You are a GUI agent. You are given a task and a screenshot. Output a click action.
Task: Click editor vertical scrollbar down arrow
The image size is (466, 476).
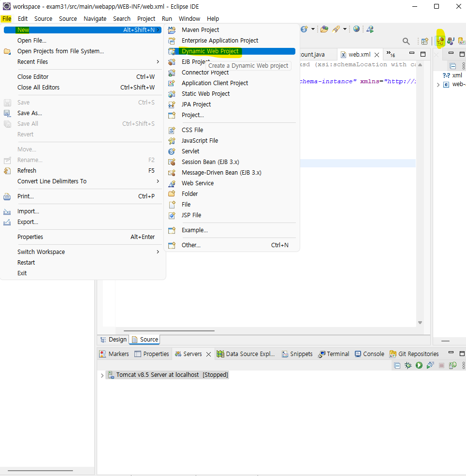pos(420,323)
